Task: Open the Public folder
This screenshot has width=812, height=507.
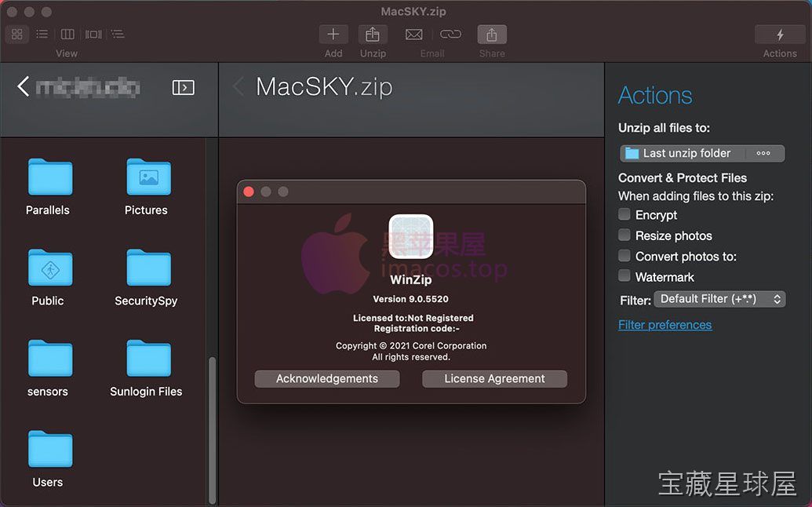Action: [x=49, y=268]
